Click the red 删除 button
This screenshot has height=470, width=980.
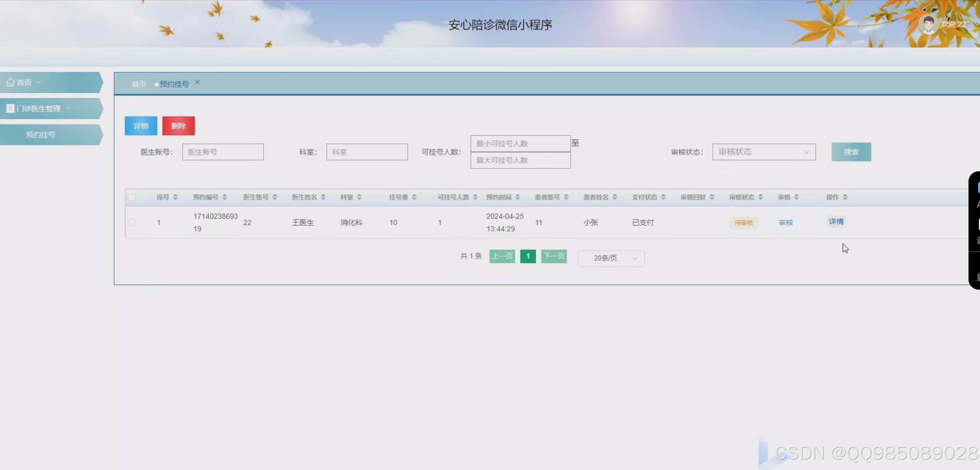[x=178, y=125]
